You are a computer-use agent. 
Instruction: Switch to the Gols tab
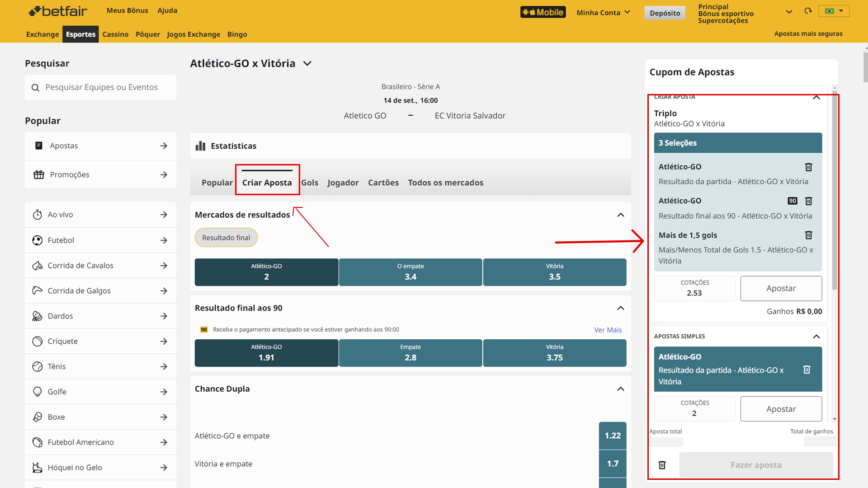pos(310,183)
